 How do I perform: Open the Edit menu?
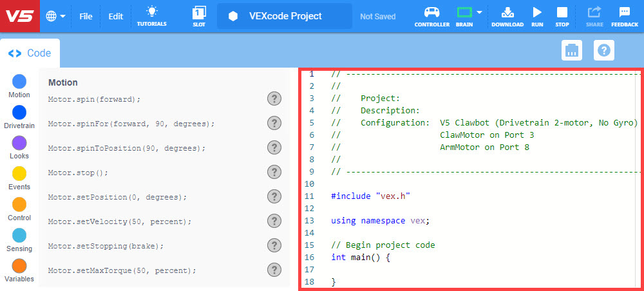click(115, 16)
